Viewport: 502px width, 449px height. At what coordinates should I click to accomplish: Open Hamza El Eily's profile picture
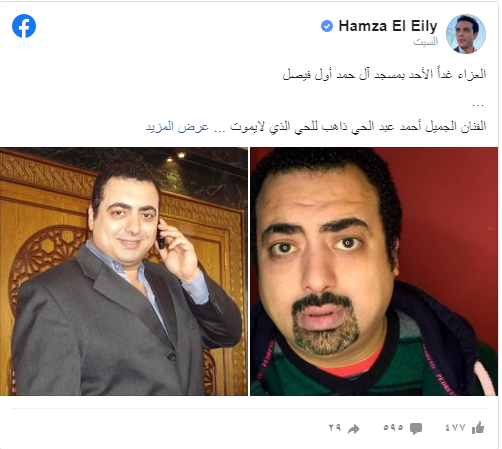pos(466,34)
